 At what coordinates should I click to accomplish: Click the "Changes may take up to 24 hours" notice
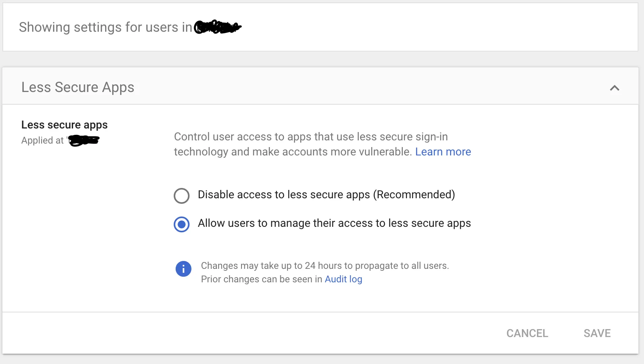(x=325, y=266)
